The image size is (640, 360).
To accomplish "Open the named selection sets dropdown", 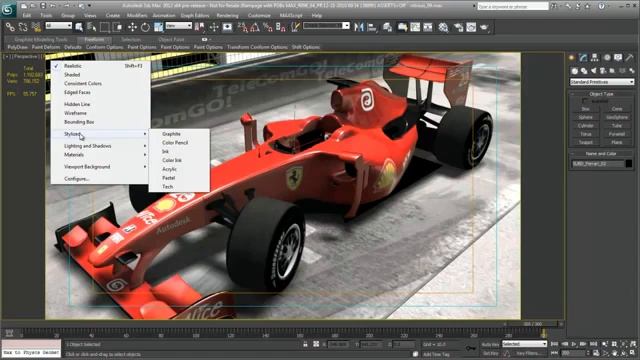I will pos(327,26).
